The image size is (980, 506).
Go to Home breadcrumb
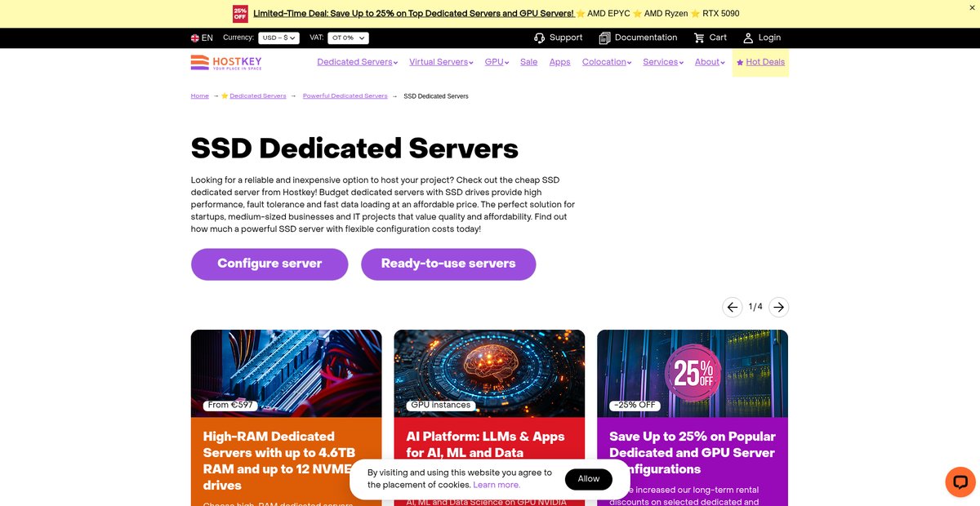200,96
